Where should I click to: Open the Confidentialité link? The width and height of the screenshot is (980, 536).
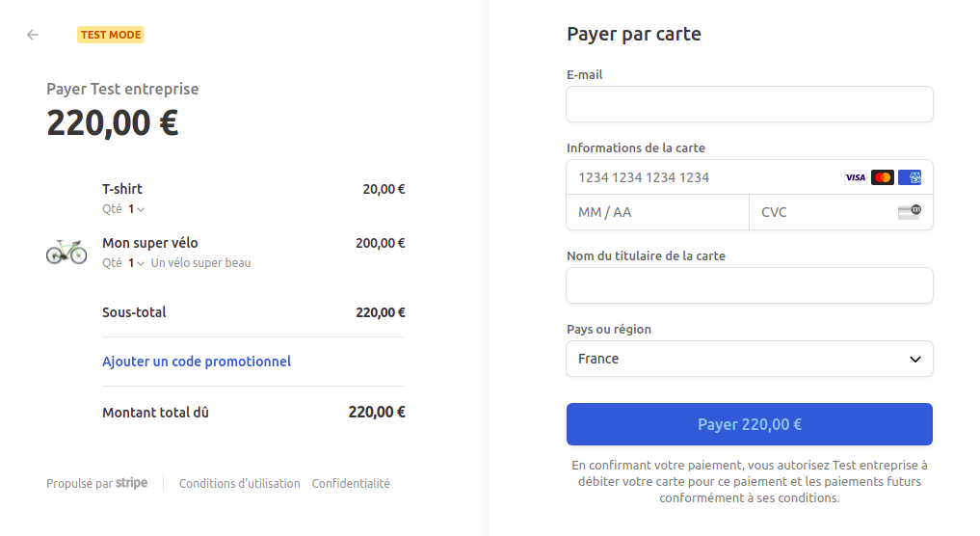point(351,484)
